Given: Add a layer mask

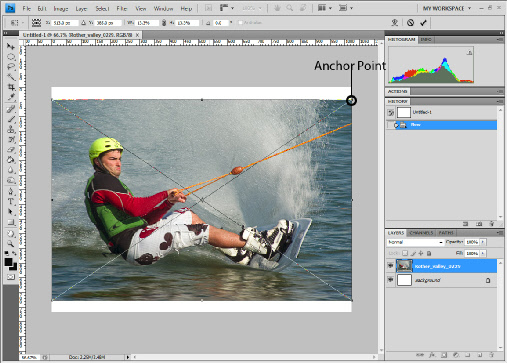Looking at the screenshot, I should [x=444, y=355].
